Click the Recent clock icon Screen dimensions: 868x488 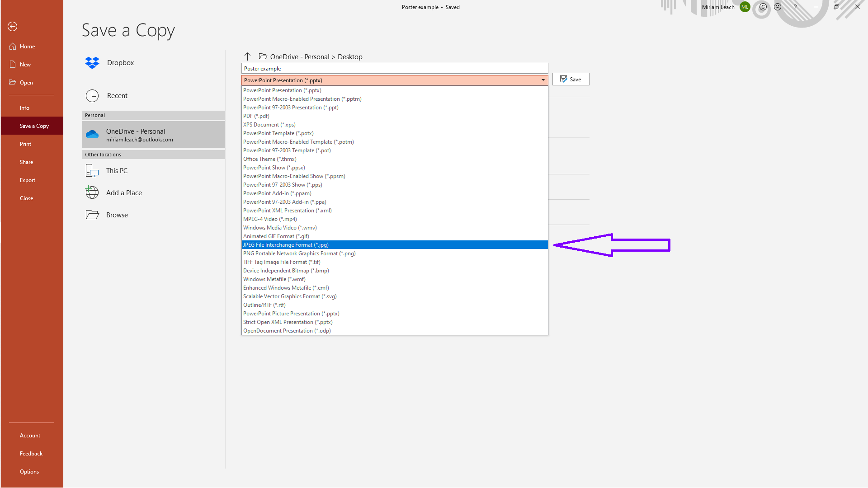click(x=92, y=96)
